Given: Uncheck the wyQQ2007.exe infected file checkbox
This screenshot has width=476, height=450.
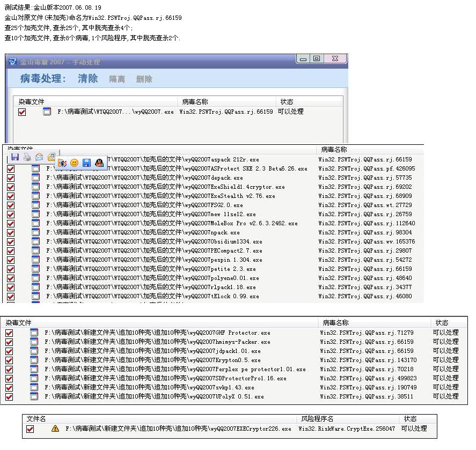Looking at the screenshot, I should (x=22, y=112).
